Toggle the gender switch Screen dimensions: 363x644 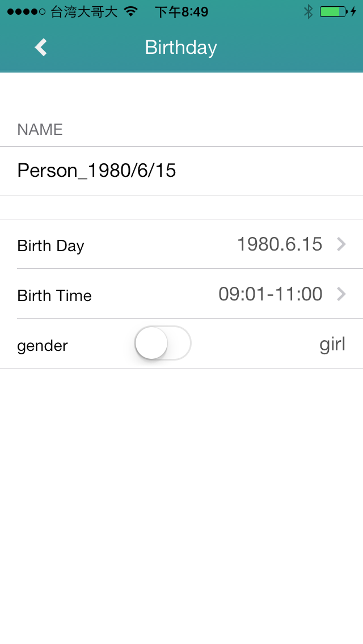[x=163, y=343]
